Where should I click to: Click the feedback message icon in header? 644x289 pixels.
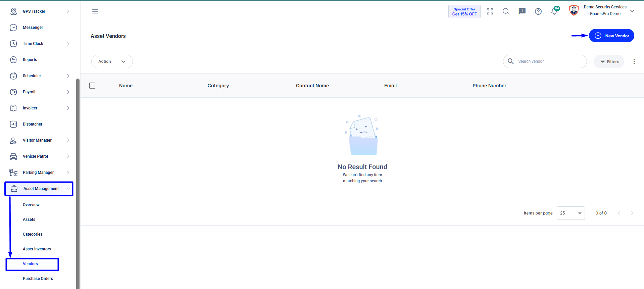coord(522,11)
